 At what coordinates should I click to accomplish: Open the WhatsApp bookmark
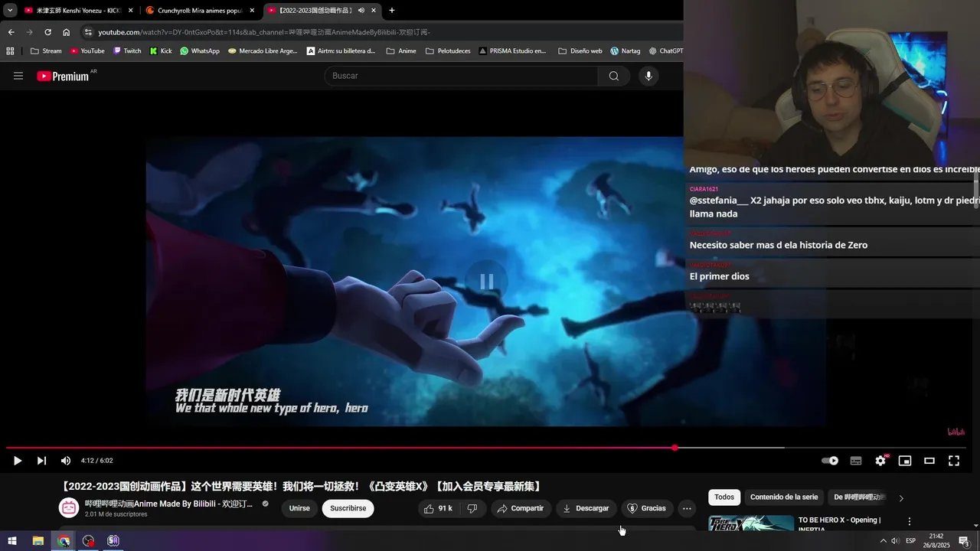coord(200,51)
